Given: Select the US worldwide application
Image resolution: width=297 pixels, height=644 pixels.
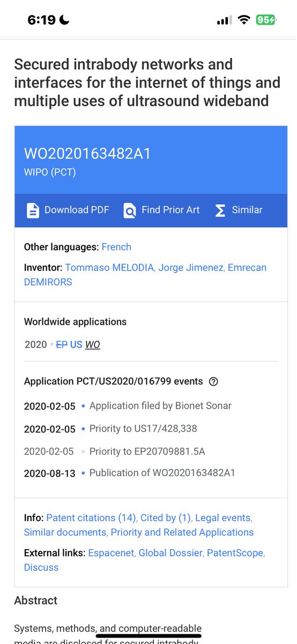Looking at the screenshot, I should [x=76, y=344].
